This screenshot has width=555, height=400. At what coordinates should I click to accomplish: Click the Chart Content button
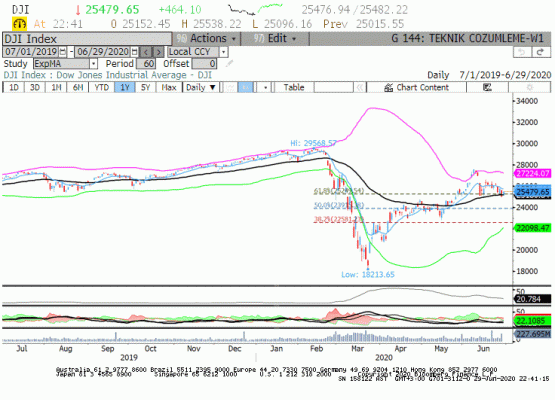pos(417,87)
